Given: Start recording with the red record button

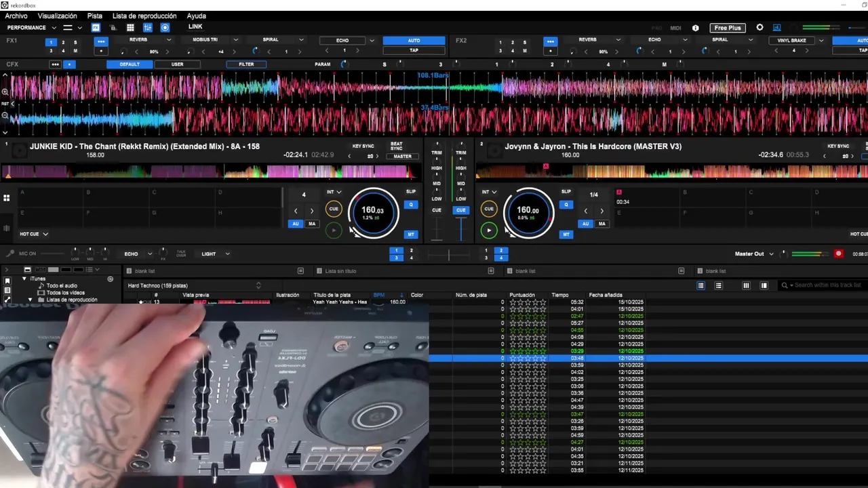Looking at the screenshot, I should coord(839,253).
